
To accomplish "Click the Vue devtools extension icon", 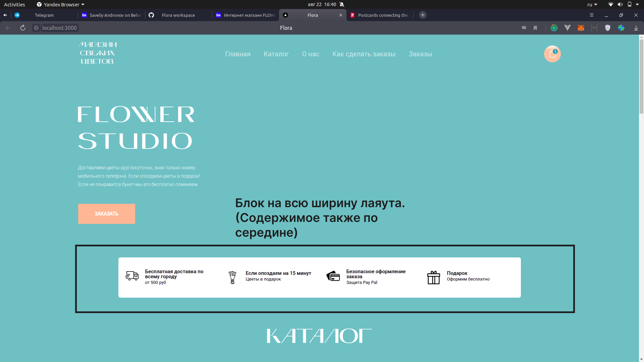I will point(567,28).
